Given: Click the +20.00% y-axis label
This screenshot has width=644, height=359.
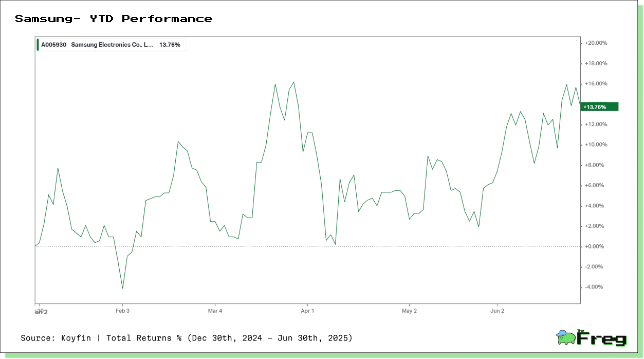Looking at the screenshot, I should click(596, 43).
